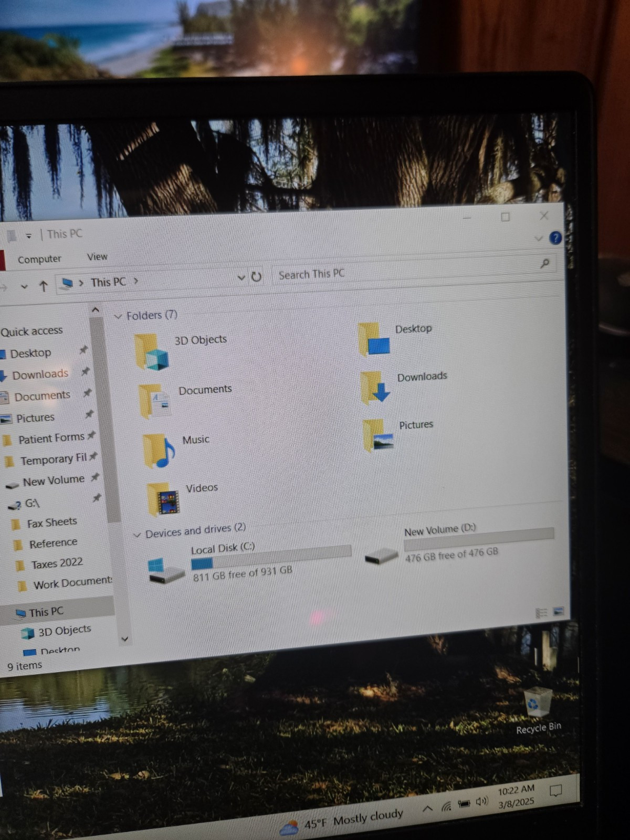Click the This PC icon in address bar
630x840 pixels.
67,283
